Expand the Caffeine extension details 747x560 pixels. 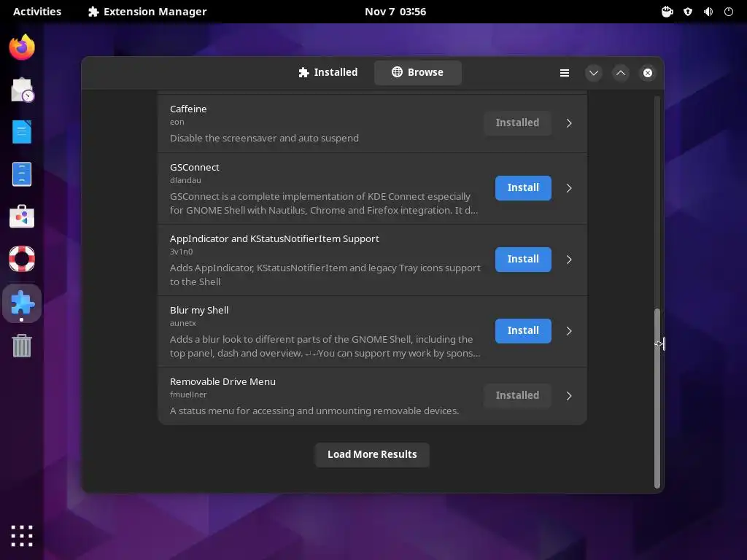coord(569,123)
